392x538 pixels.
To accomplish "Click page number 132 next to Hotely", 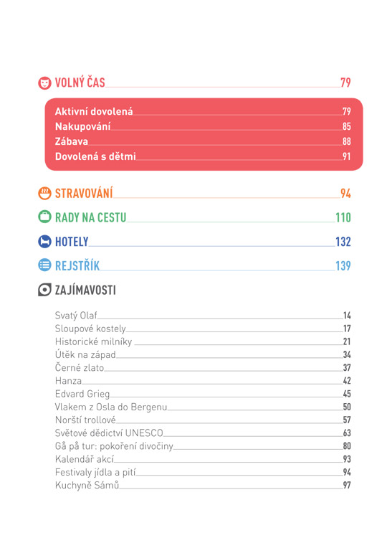I will click(343, 242).
